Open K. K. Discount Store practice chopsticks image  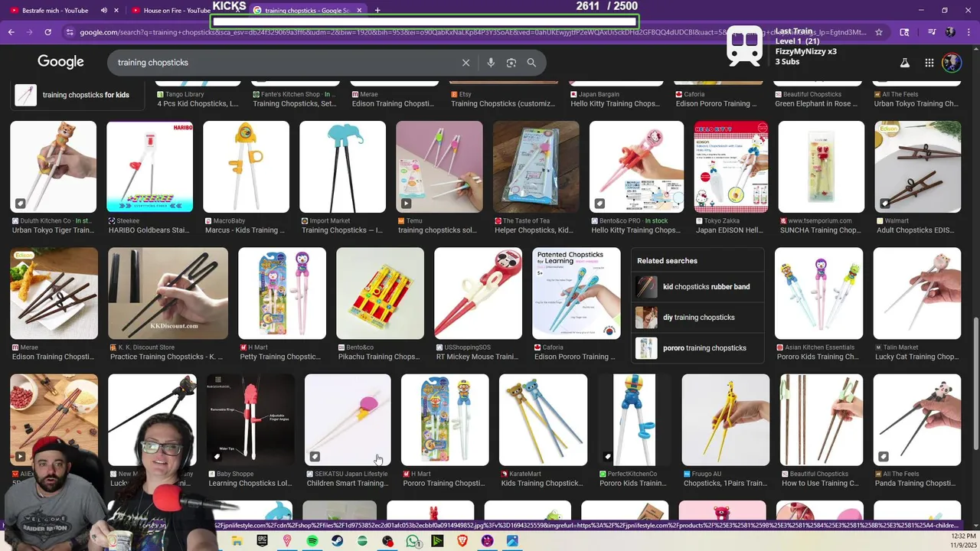point(168,293)
